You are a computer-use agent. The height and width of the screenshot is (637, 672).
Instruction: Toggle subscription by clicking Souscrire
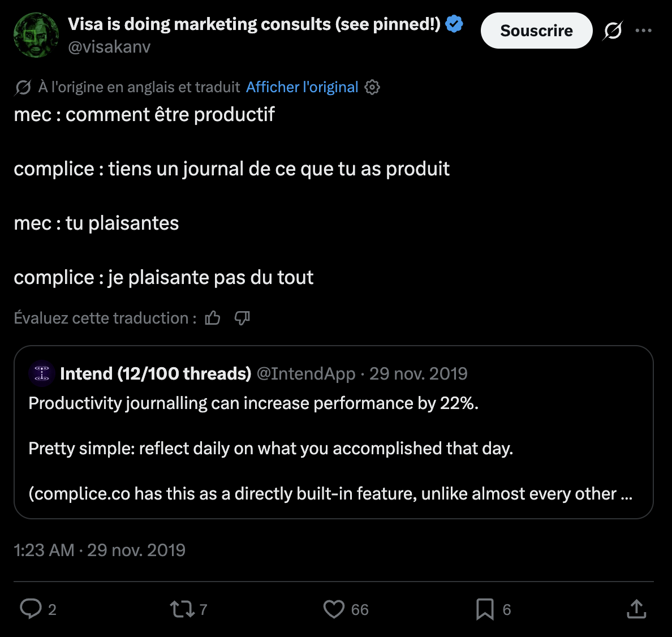[536, 31]
